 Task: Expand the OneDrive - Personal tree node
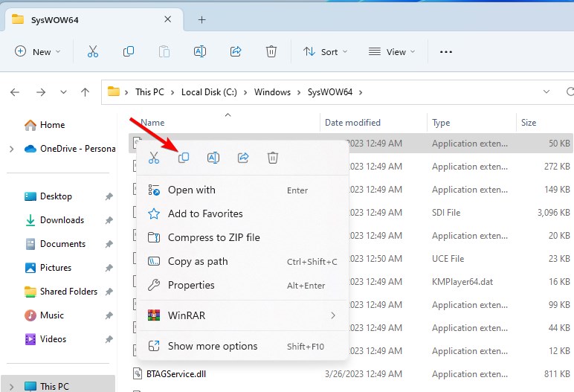click(x=11, y=149)
